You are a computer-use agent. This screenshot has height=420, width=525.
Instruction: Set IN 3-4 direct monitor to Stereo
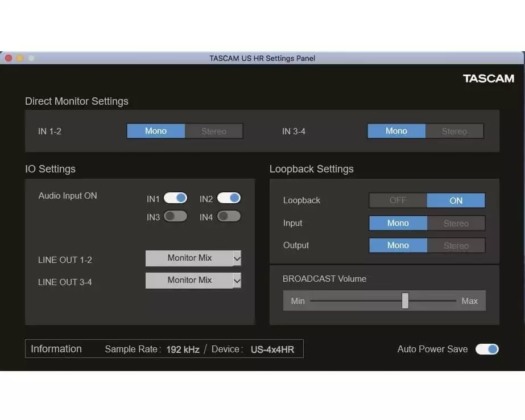(454, 131)
